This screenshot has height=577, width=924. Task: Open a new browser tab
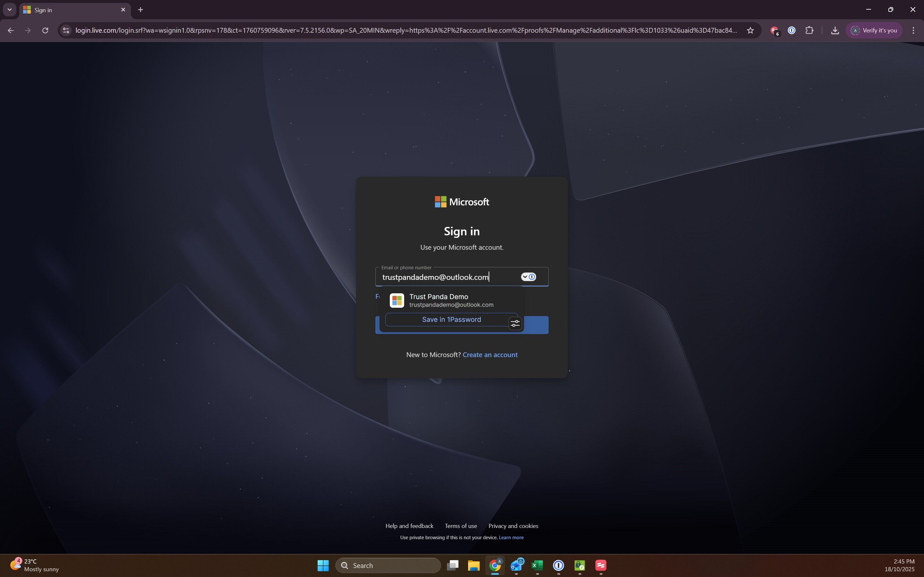tap(141, 10)
